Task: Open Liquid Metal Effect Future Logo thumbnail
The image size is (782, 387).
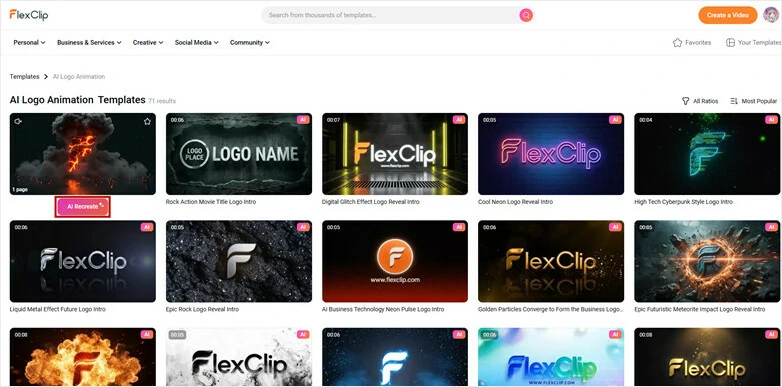Action: pyautogui.click(x=83, y=261)
